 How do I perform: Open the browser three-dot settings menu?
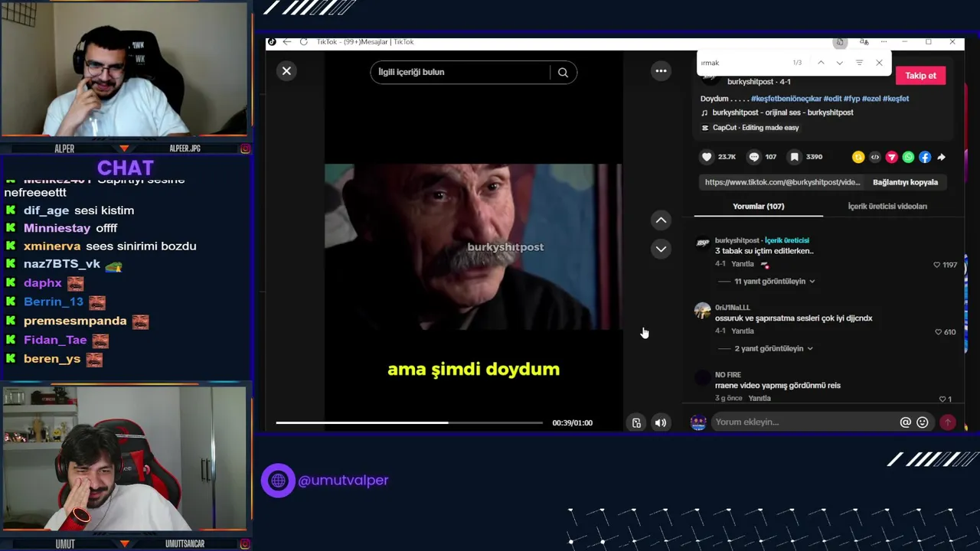click(884, 42)
